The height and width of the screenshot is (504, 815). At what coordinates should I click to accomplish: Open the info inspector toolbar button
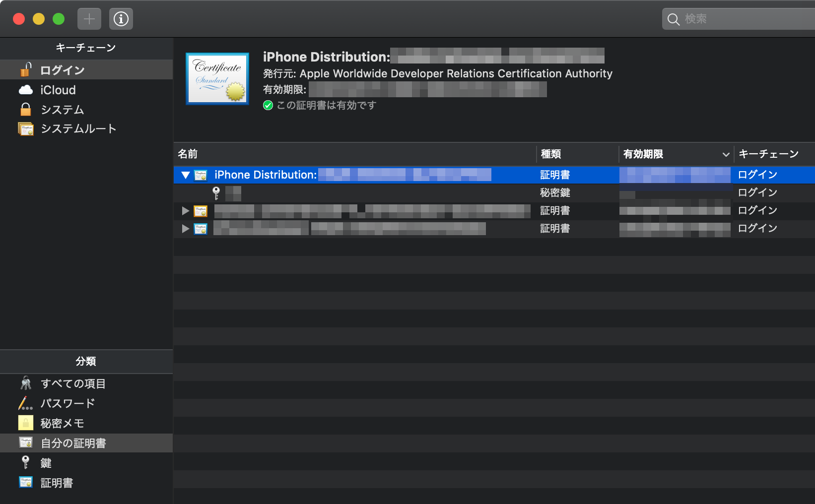pos(121,19)
